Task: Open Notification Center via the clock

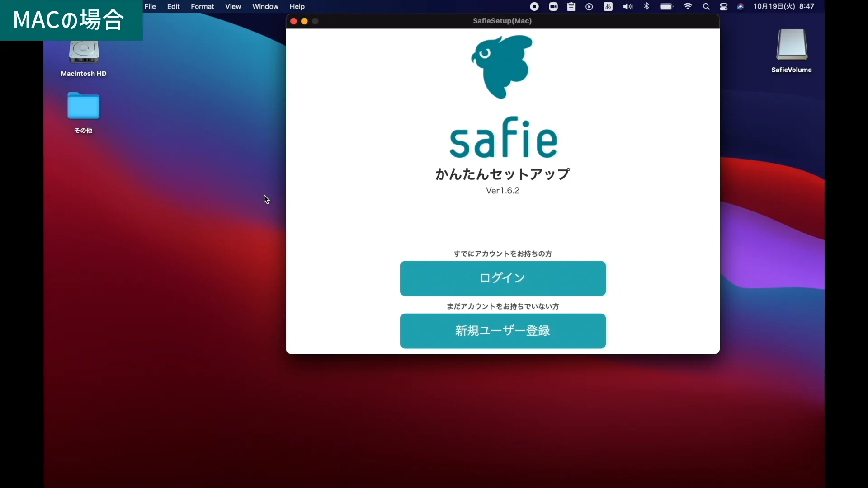Action: 784,6
